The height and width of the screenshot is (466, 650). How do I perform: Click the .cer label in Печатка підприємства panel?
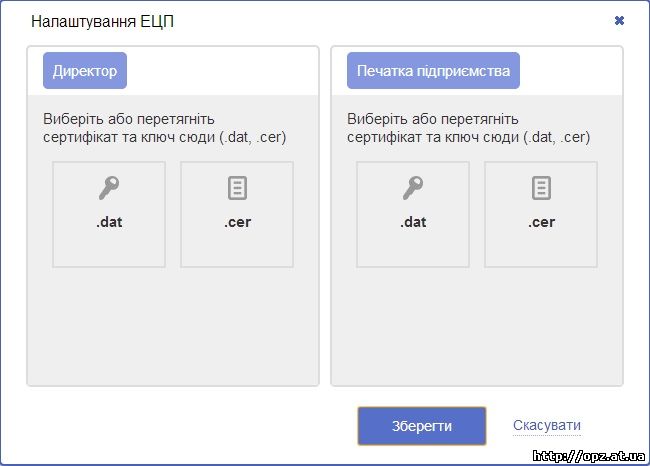pos(541,222)
